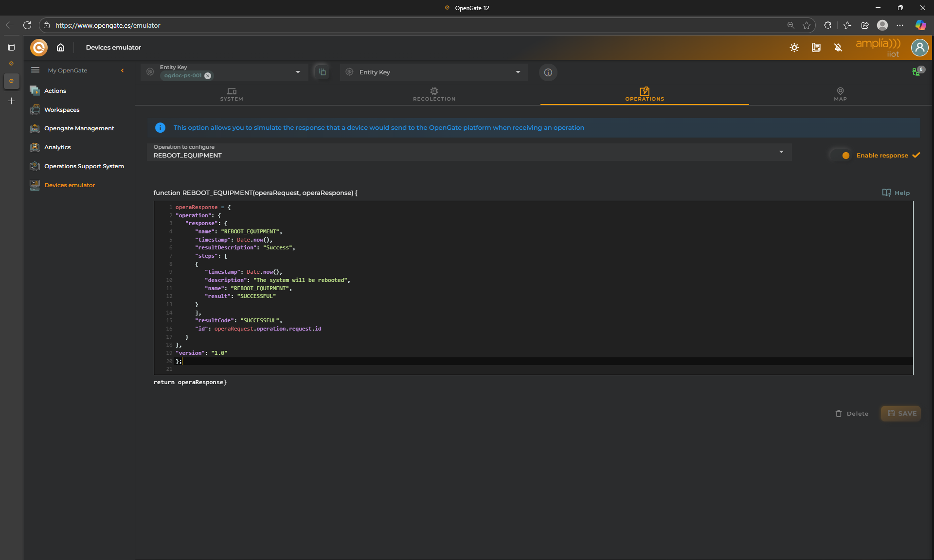The image size is (934, 560).
Task: Click the connection status icon with badge
Action: point(916,72)
